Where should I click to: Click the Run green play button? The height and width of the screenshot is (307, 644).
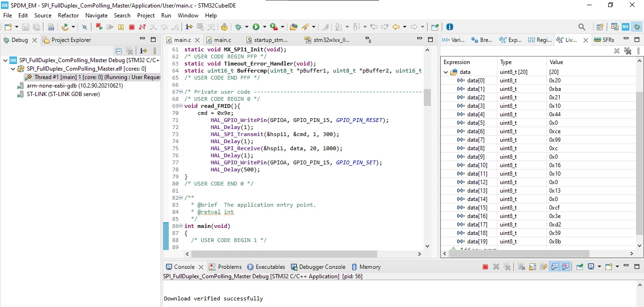click(x=256, y=27)
